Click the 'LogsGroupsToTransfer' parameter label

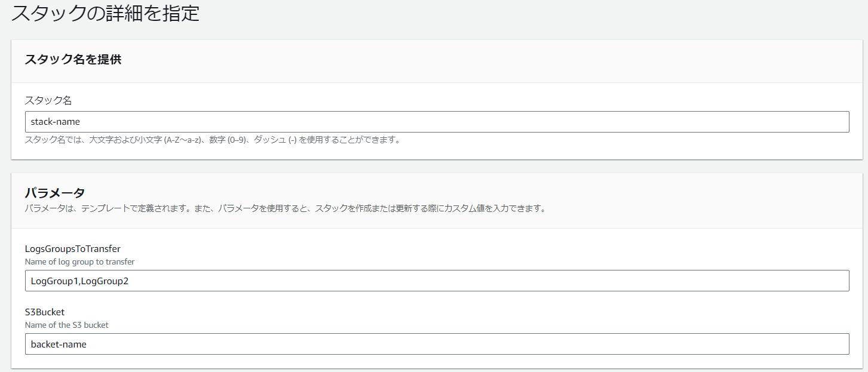[73, 249]
